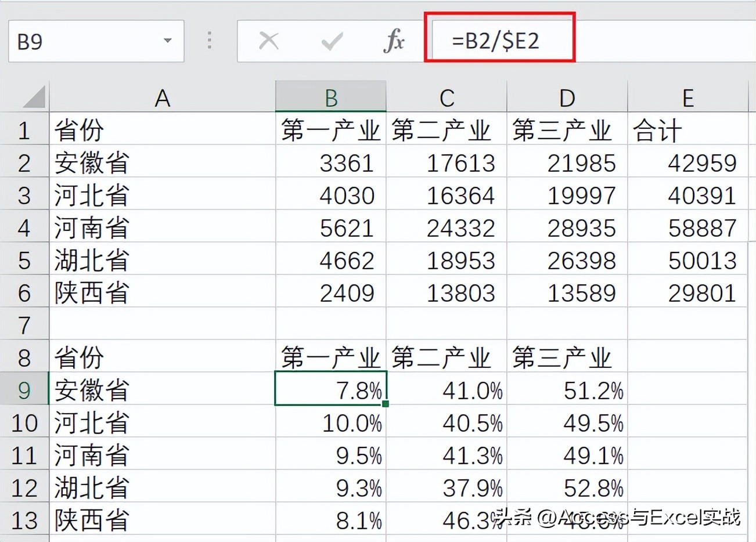Image resolution: width=756 pixels, height=542 pixels.
Task: Select the 陕西省 cell in row 6
Action: (x=163, y=293)
